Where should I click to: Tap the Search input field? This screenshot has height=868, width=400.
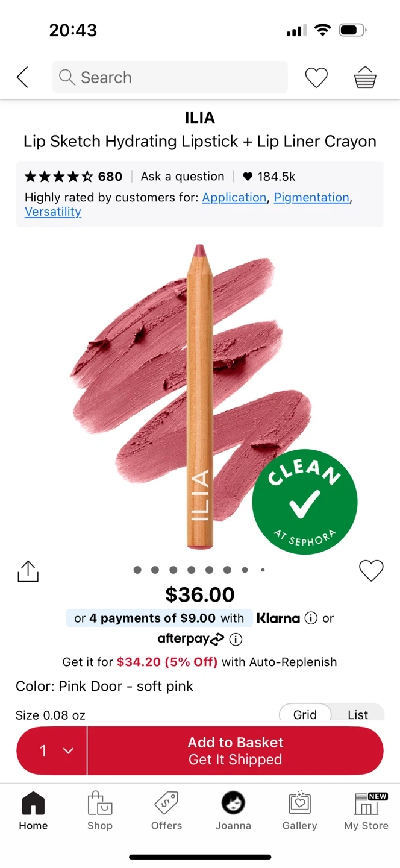(x=170, y=77)
